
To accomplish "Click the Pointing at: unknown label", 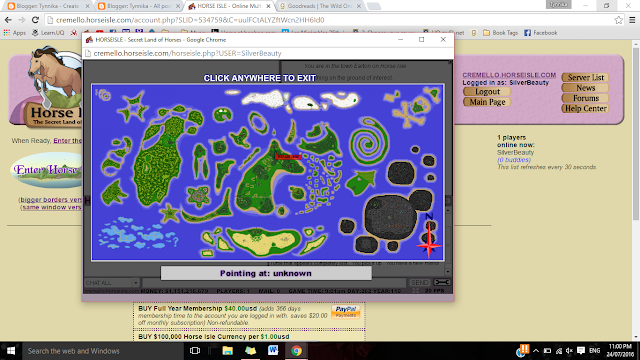I will click(x=266, y=273).
